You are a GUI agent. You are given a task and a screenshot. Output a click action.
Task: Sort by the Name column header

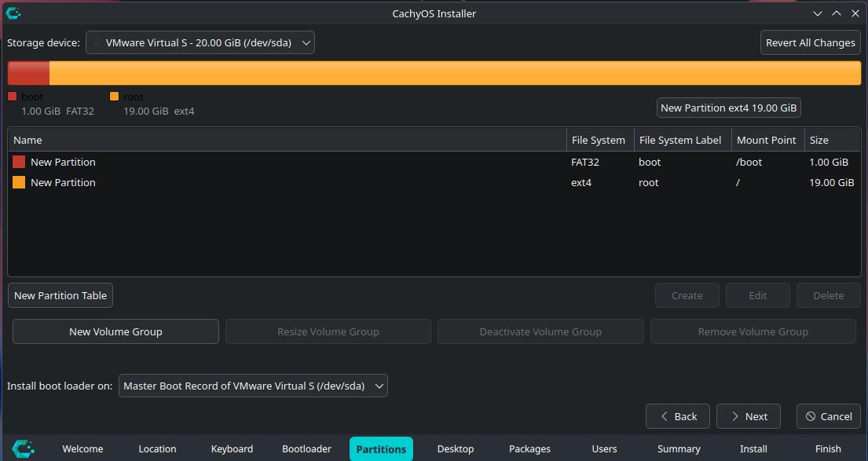pos(288,140)
